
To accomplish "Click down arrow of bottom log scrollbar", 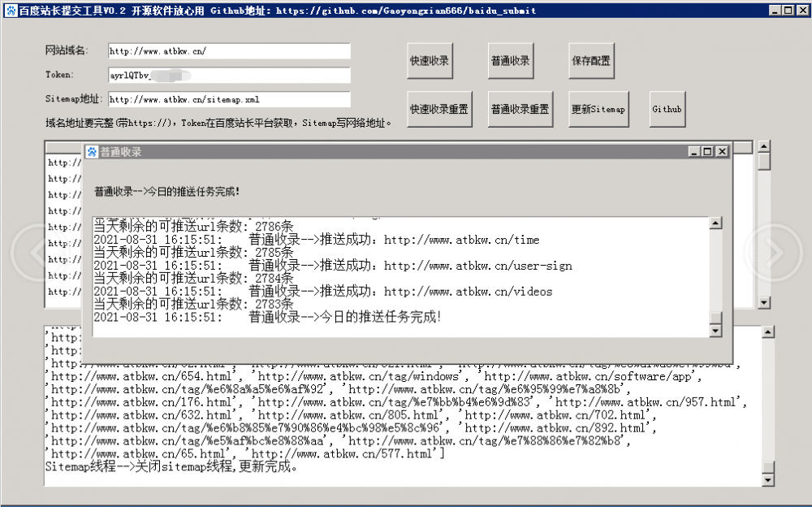I will point(768,480).
